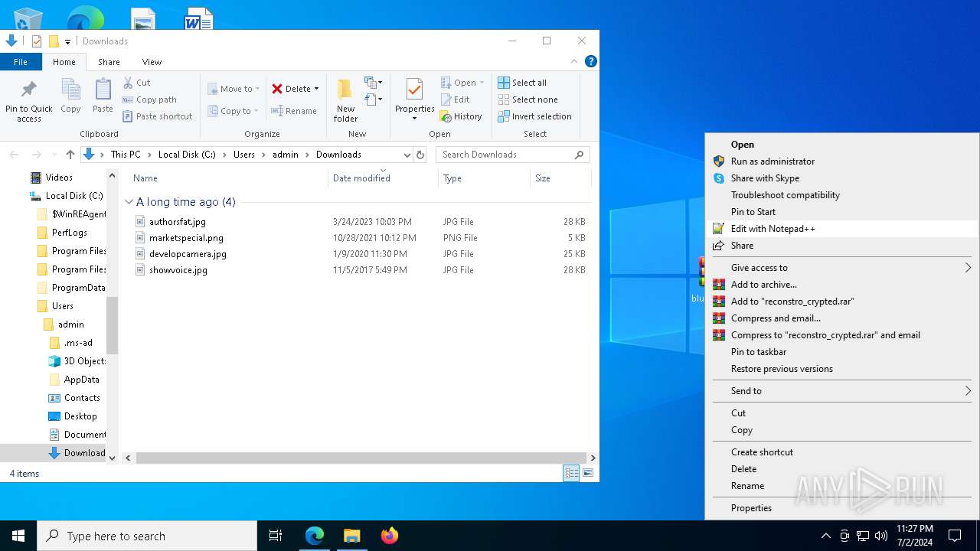
Task: Click the Copy ribbon icon
Action: coord(70,90)
